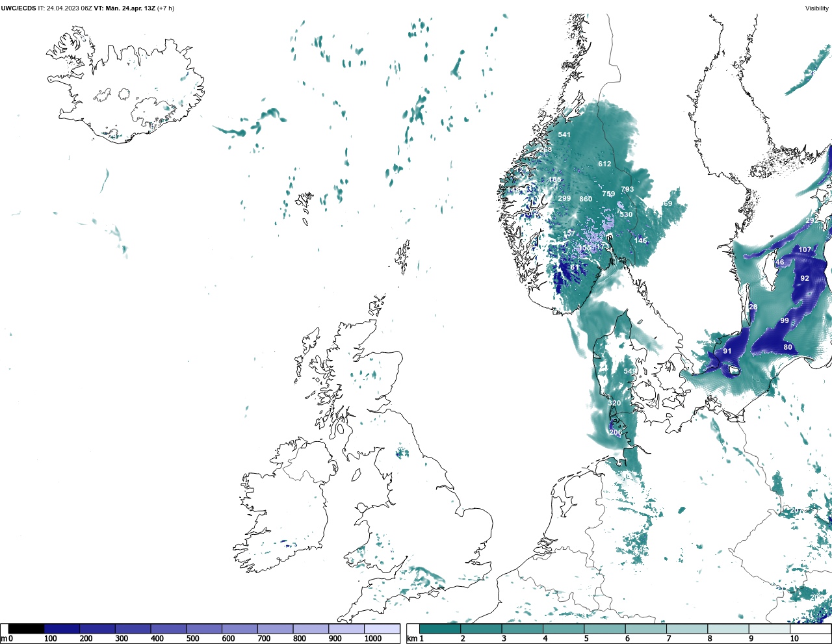The image size is (832, 644).
Task: Click the visibility value 146
Action: [x=641, y=240]
